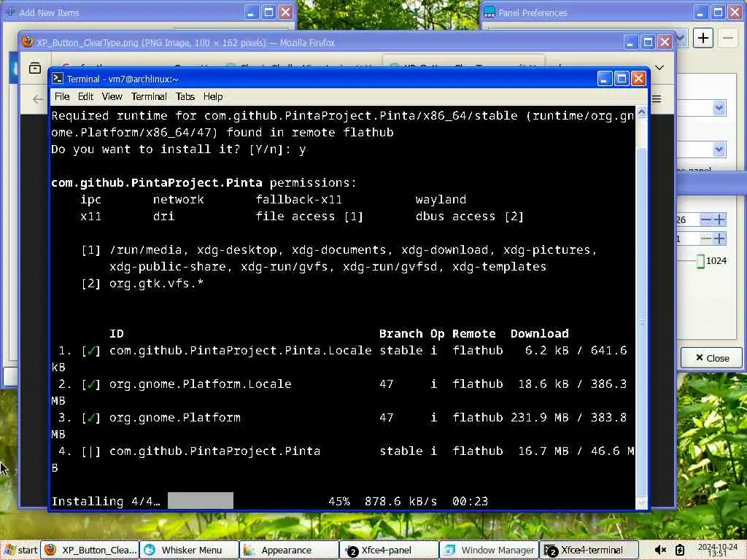The width and height of the screenshot is (747, 560).
Task: Decrease value in second numeric field
Action: tap(706, 238)
